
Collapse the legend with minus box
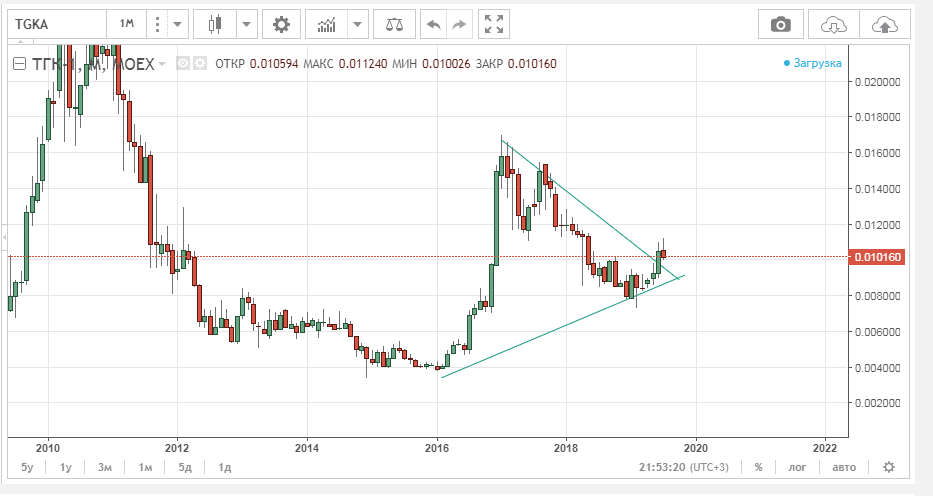(19, 63)
